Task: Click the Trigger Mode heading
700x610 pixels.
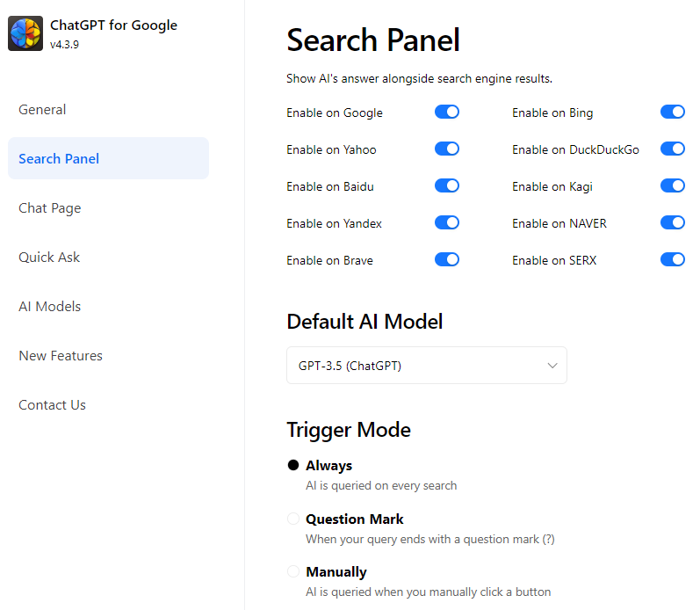Action: point(349,430)
